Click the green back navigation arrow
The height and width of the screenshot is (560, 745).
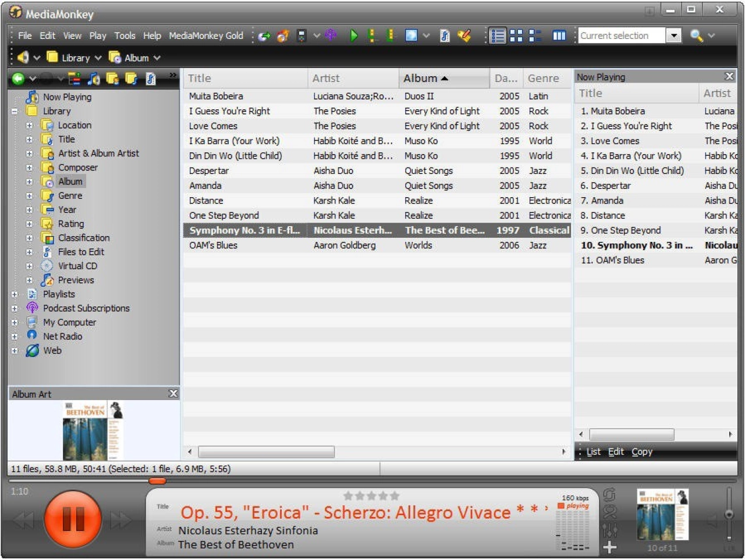18,78
